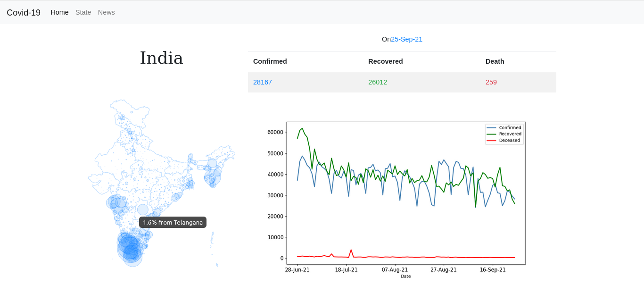
Task: Click the Recovered column header
Action: click(x=386, y=61)
